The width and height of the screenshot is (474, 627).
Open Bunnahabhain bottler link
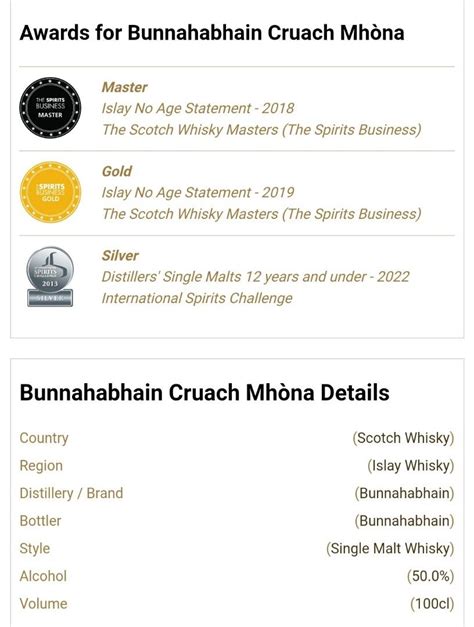click(404, 521)
